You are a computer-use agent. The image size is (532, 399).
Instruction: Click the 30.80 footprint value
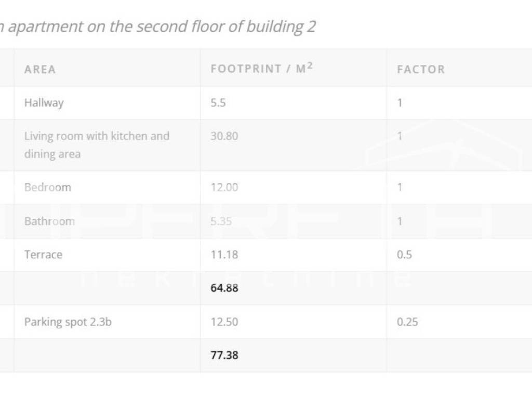(x=224, y=136)
